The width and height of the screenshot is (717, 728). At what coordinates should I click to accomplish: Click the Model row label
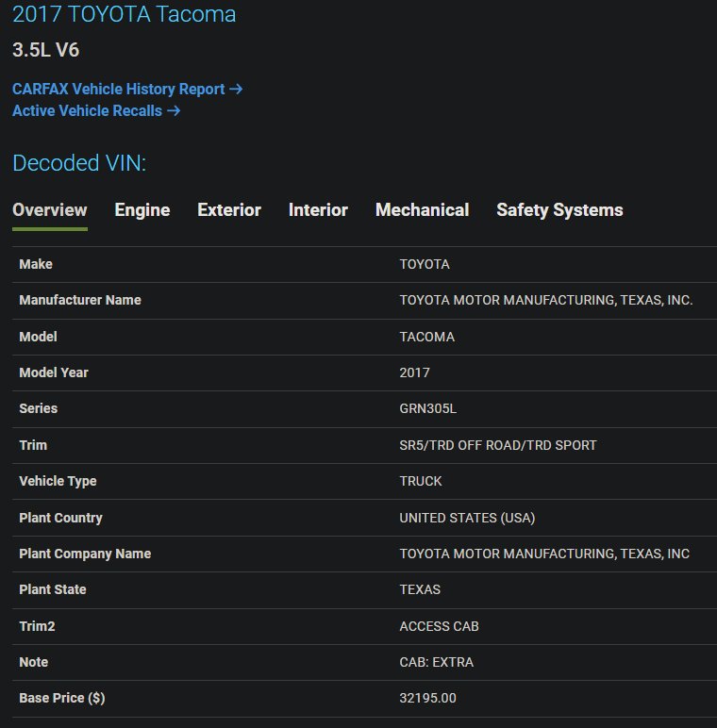click(x=38, y=337)
